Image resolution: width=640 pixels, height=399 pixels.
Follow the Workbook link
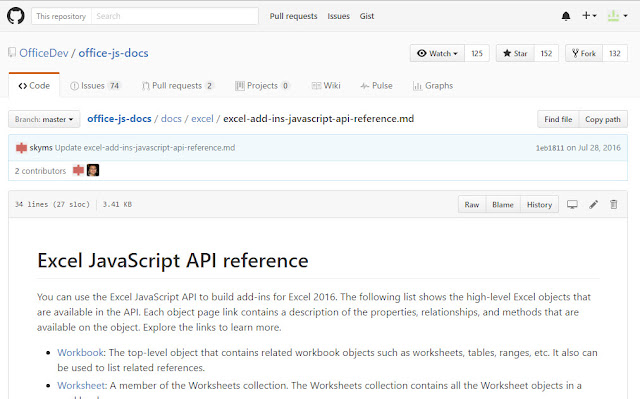(x=80, y=352)
